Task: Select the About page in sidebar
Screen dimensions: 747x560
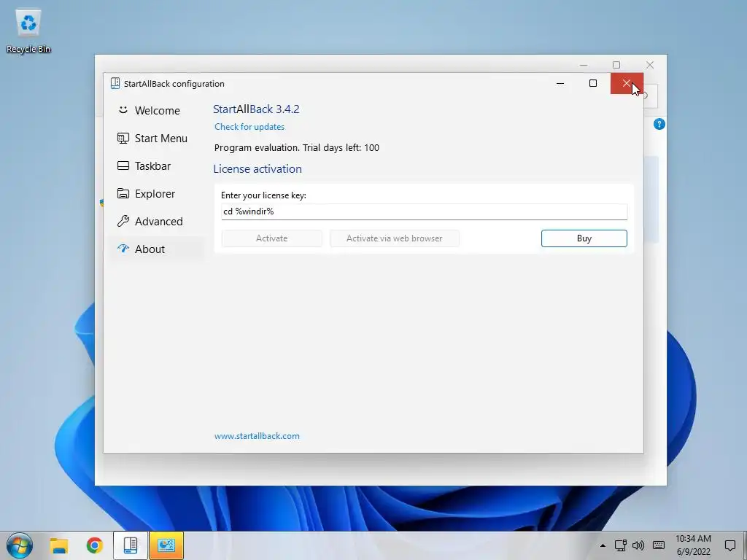Action: coord(156,249)
